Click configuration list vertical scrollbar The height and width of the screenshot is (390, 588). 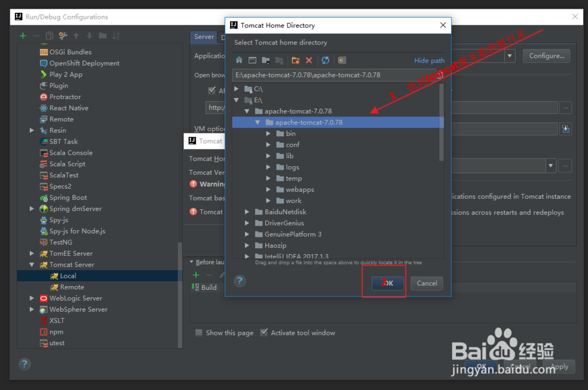pyautogui.click(x=179, y=295)
